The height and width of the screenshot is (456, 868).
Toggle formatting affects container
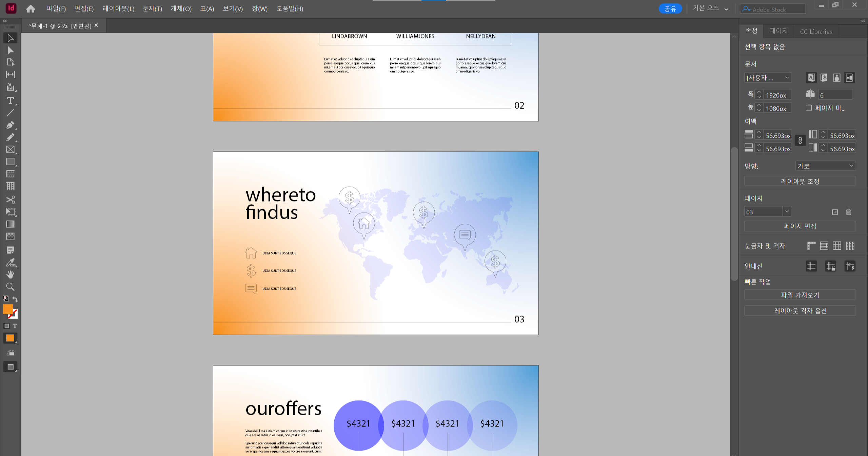(x=6, y=326)
